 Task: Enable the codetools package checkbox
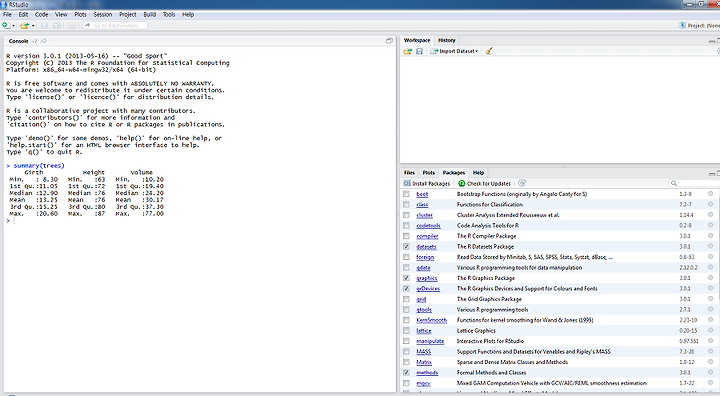tap(406, 226)
